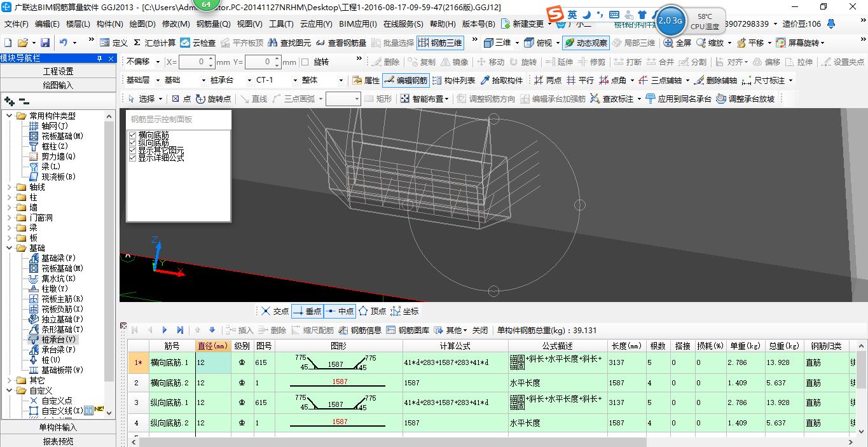Click 平移 pan tool
Image resolution: width=868 pixels, height=447 pixels.
[750, 43]
